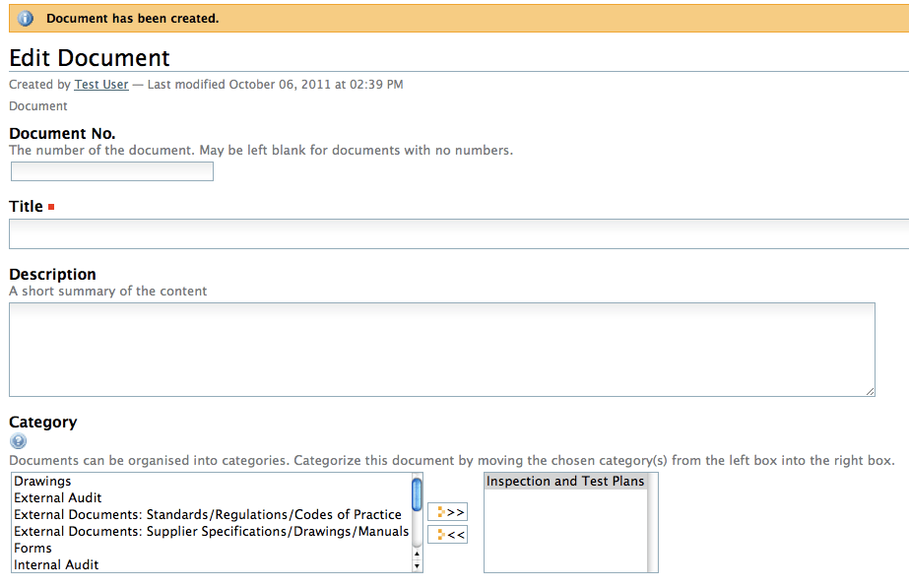This screenshot has height=588, width=909.
Task: Choose External Documents: Standards/Regulations/Codes of Practice
Action: 212,515
